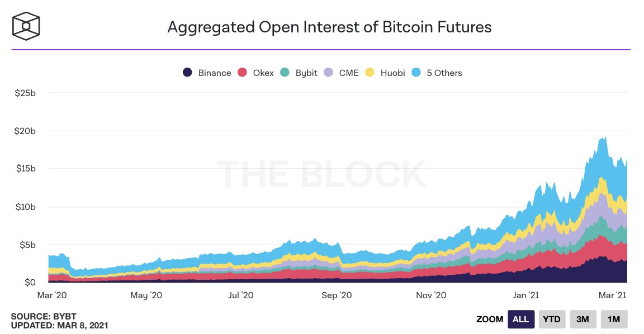Toggle the Okex red legend dot
This screenshot has width=644, height=334.
pos(242,73)
